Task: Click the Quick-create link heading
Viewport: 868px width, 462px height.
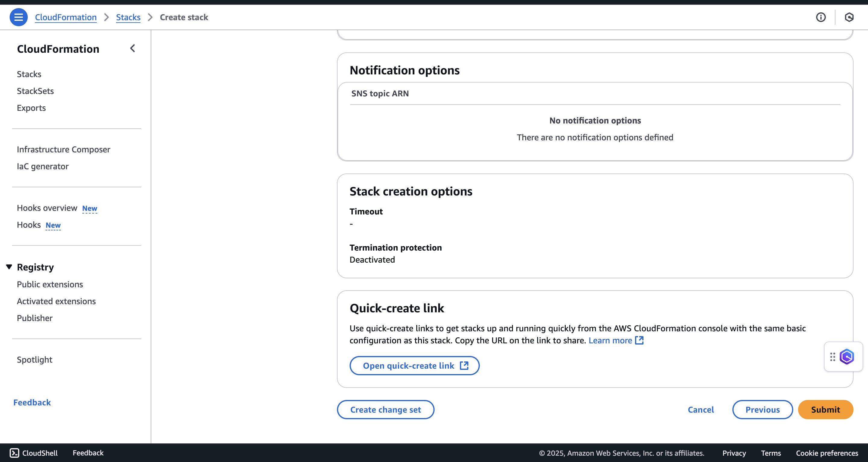Action: 397,308
